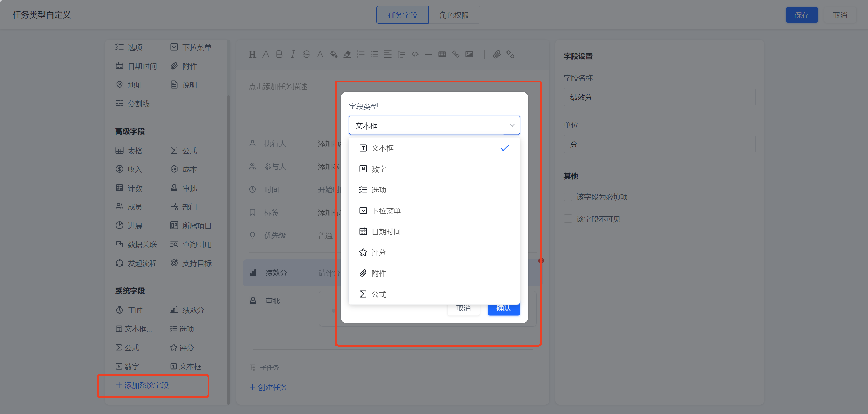Click the text alignment icon

[388, 54]
